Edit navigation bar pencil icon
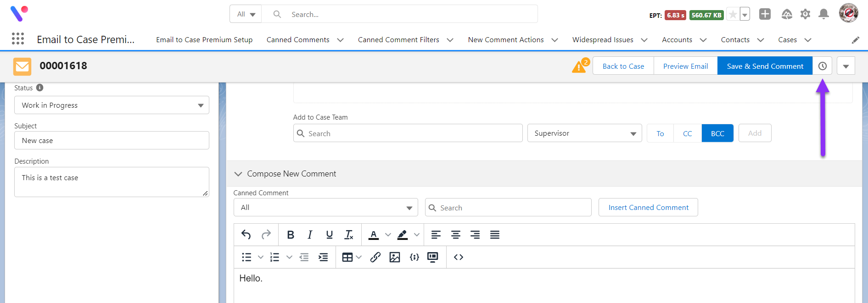Screen dimensions: 868x303 (x=856, y=40)
